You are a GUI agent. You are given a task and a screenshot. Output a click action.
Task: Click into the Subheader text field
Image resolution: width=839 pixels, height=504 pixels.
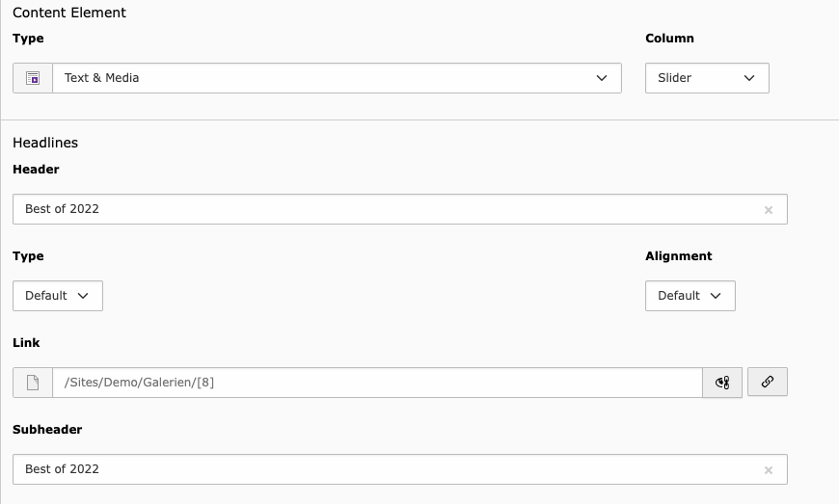point(386,469)
